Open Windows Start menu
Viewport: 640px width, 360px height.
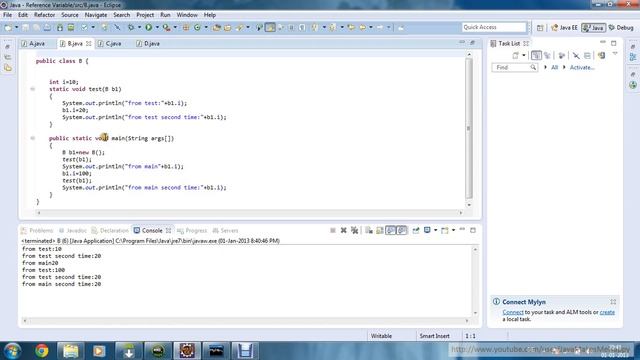click(x=12, y=351)
